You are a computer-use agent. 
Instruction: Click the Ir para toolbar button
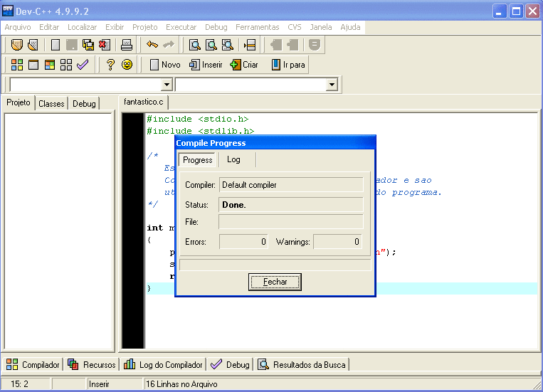(288, 65)
